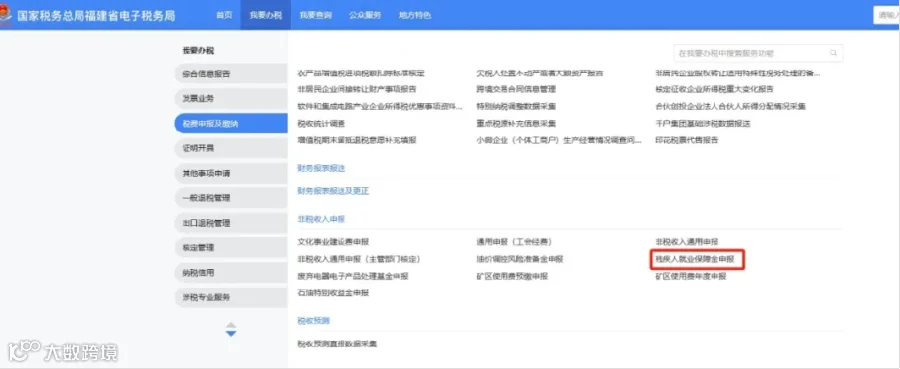
Task: Select 涉税专业服务 in the sidebar
Action: coord(231,297)
